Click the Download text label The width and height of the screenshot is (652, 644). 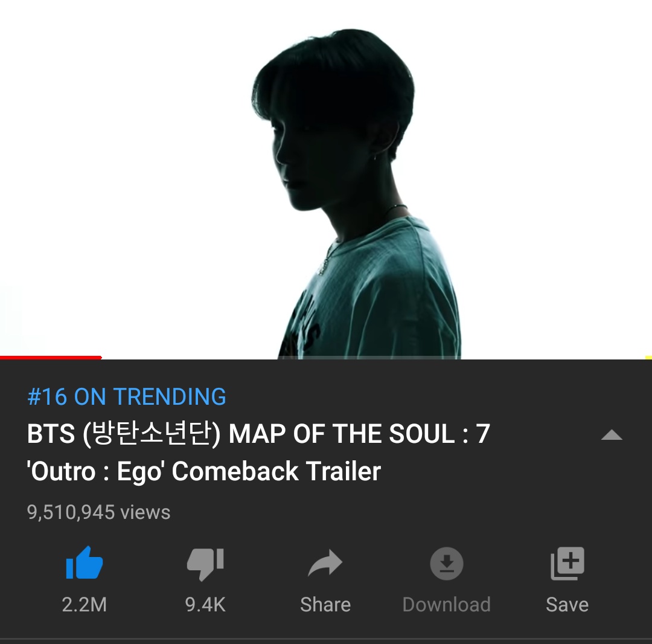click(447, 605)
